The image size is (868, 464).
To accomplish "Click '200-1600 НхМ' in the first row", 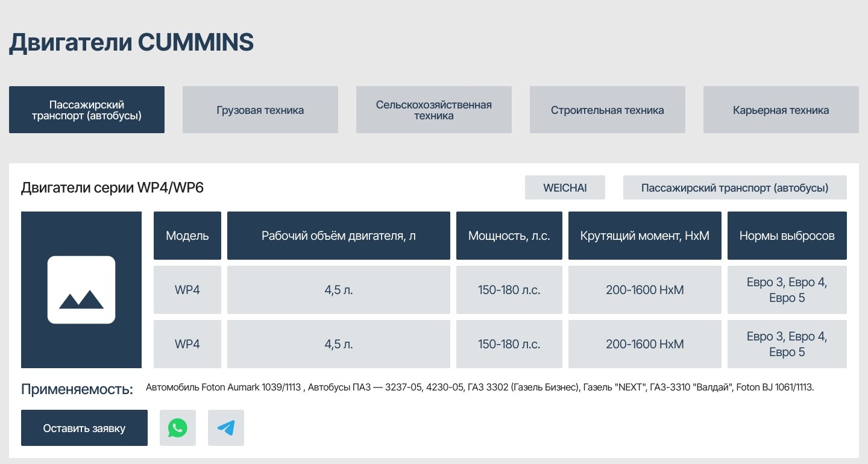I will coord(645,290).
